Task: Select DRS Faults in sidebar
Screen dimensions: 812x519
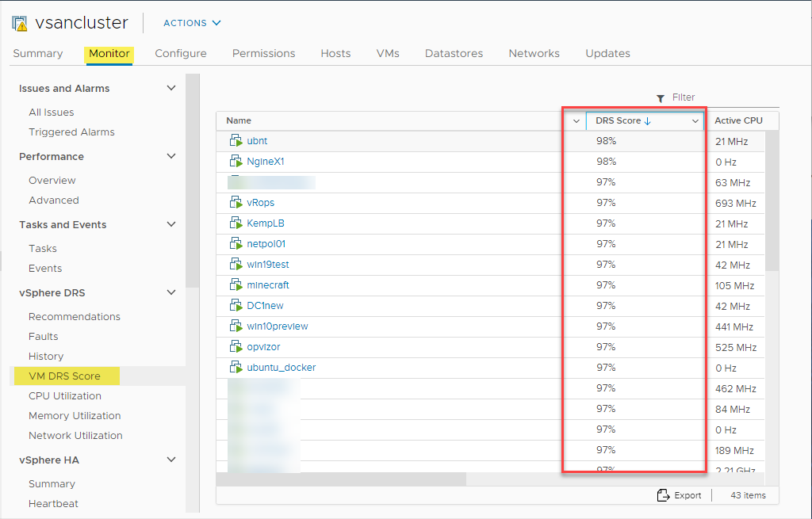Action: (x=43, y=336)
